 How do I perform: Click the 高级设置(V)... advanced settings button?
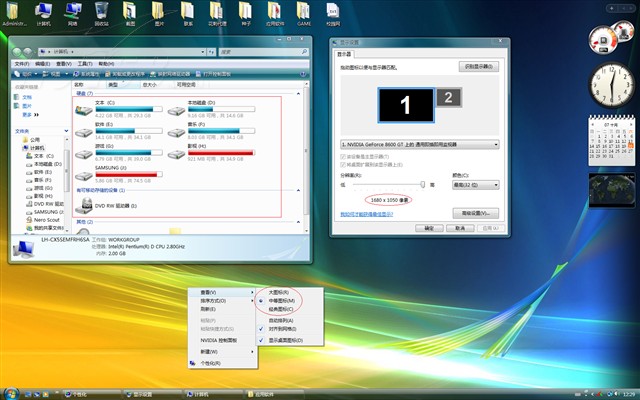pos(476,213)
